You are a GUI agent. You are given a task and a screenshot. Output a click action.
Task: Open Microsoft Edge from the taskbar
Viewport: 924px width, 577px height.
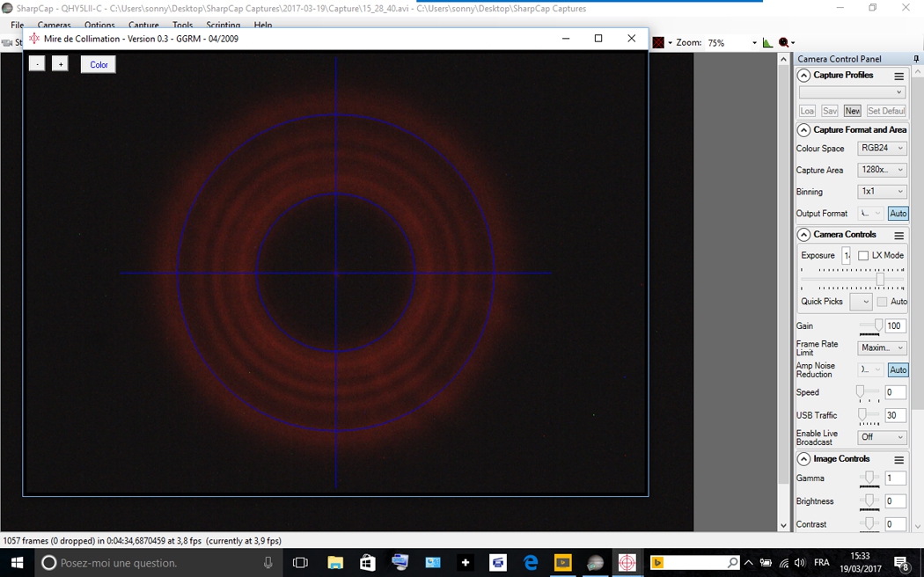point(531,563)
